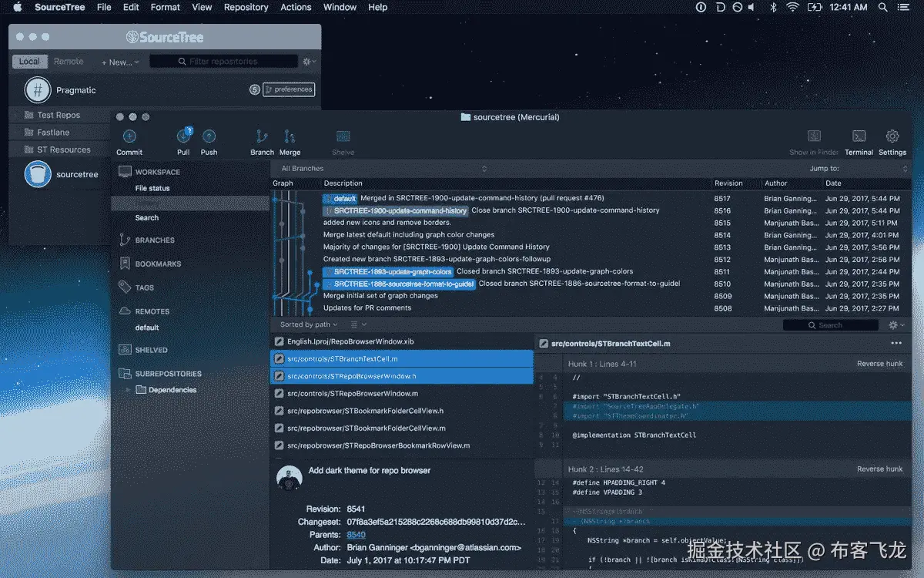The width and height of the screenshot is (924, 578).
Task: Click the Pragmatic preferences branch button
Action: point(289,89)
